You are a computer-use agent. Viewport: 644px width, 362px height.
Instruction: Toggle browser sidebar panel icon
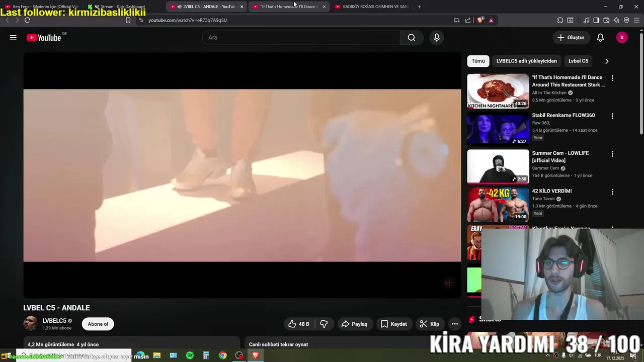596,20
